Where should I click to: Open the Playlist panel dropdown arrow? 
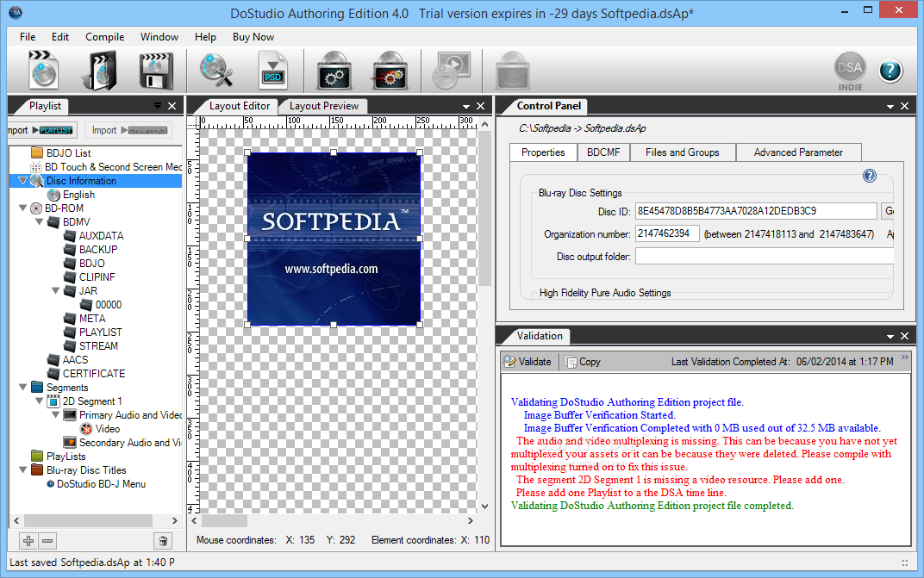point(158,105)
